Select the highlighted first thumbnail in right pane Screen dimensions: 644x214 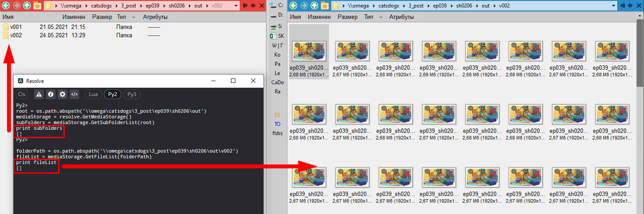coord(309,51)
